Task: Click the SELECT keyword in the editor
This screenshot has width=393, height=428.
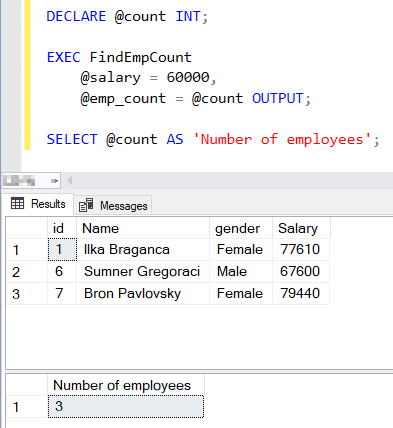Action: (72, 139)
